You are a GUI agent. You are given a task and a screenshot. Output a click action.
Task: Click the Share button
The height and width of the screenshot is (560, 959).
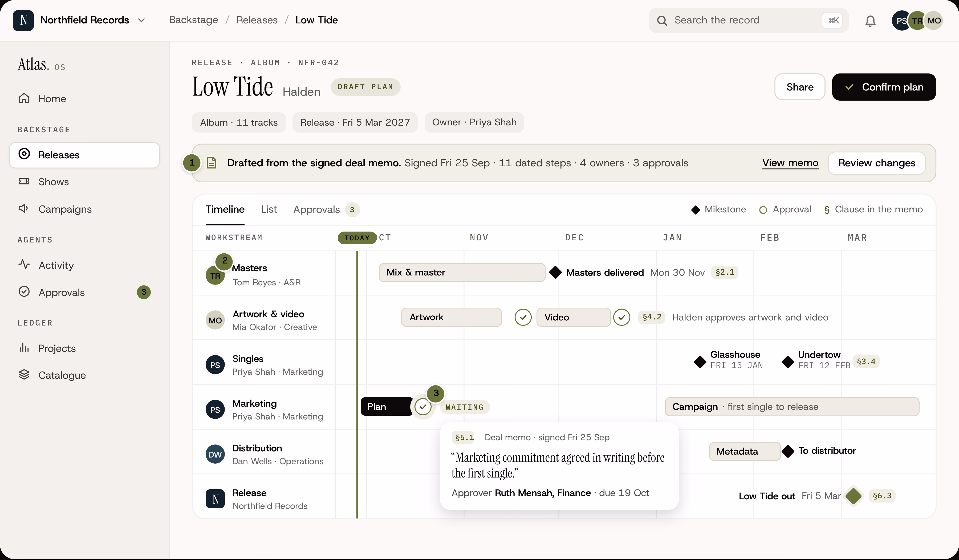799,87
